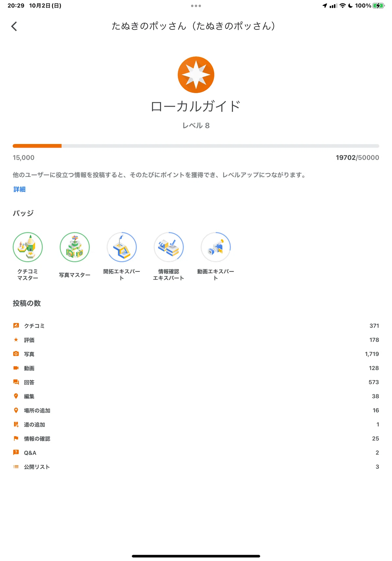Image resolution: width=392 pixels, height=561 pixels.
Task: Open the 詳細 link
Action: point(20,189)
